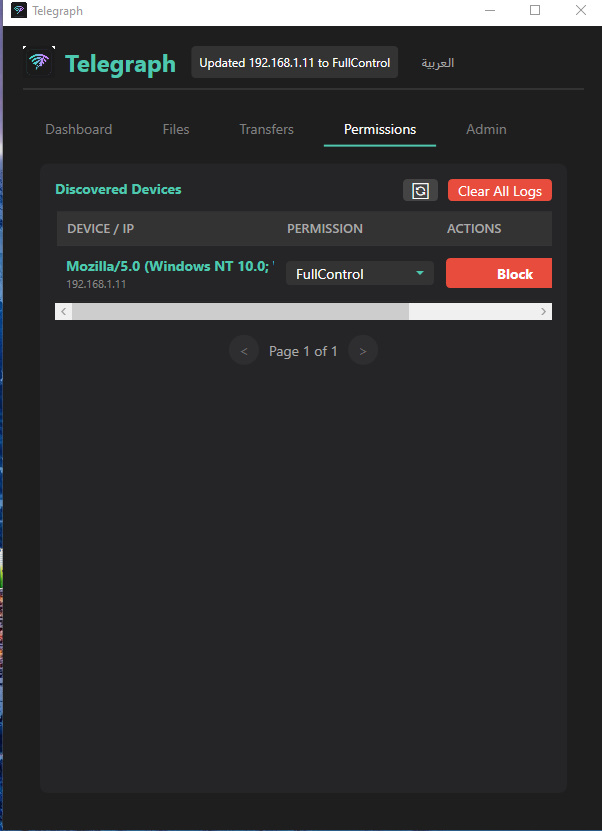The image size is (602, 831).
Task: Select the Permissions tab
Action: [380, 129]
